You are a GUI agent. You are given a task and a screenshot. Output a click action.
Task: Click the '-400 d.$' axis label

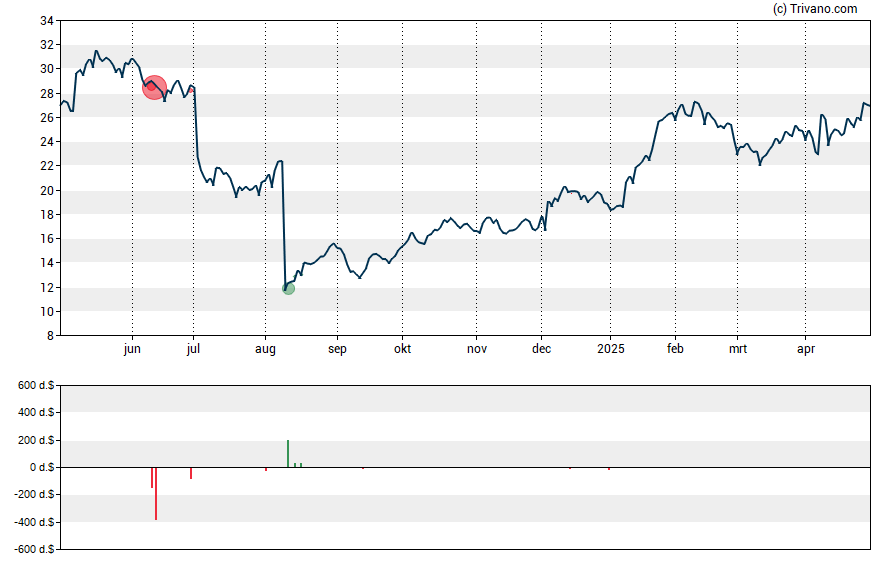click(x=34, y=522)
